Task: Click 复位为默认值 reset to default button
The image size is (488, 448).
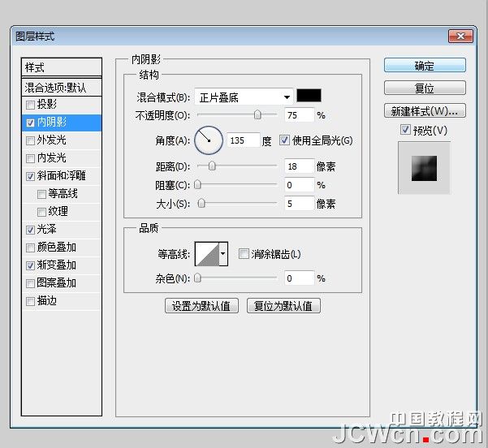Action: [283, 306]
